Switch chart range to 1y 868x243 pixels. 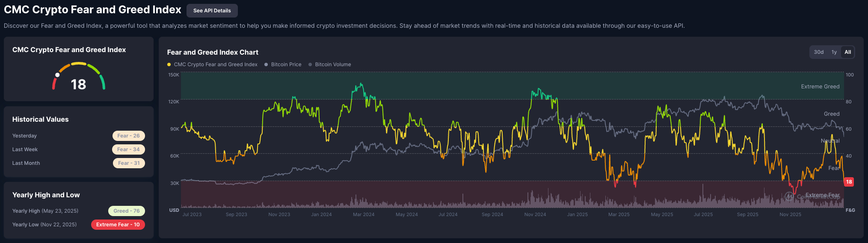pyautogui.click(x=834, y=52)
